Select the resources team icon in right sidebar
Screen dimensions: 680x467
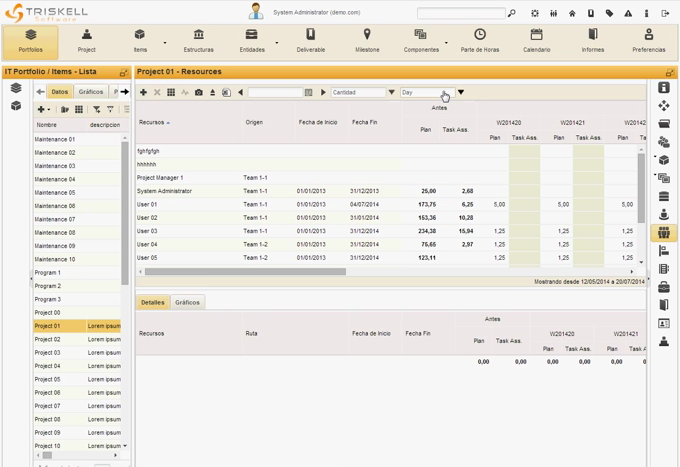664,233
